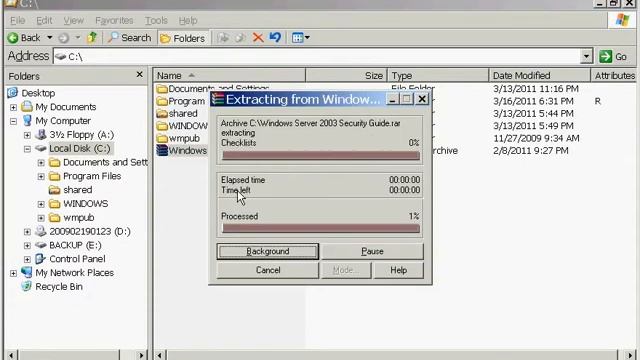The height and width of the screenshot is (360, 640).
Task: Sort by the Size column header
Action: pyautogui.click(x=346, y=76)
